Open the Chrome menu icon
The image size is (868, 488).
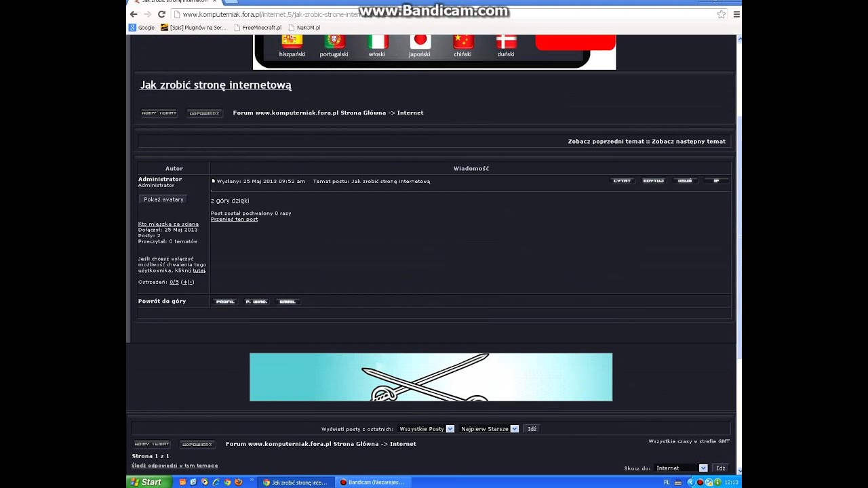coord(736,14)
